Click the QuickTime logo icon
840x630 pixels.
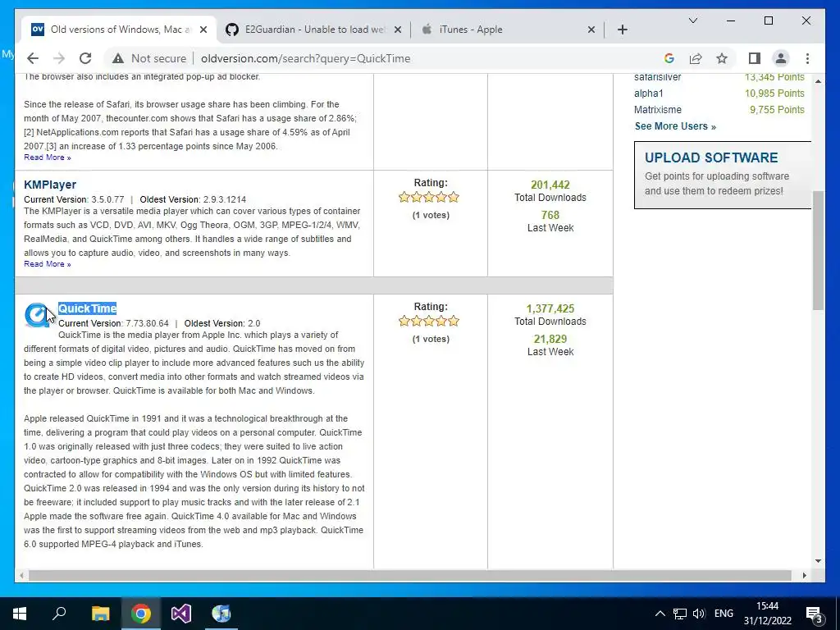38,315
